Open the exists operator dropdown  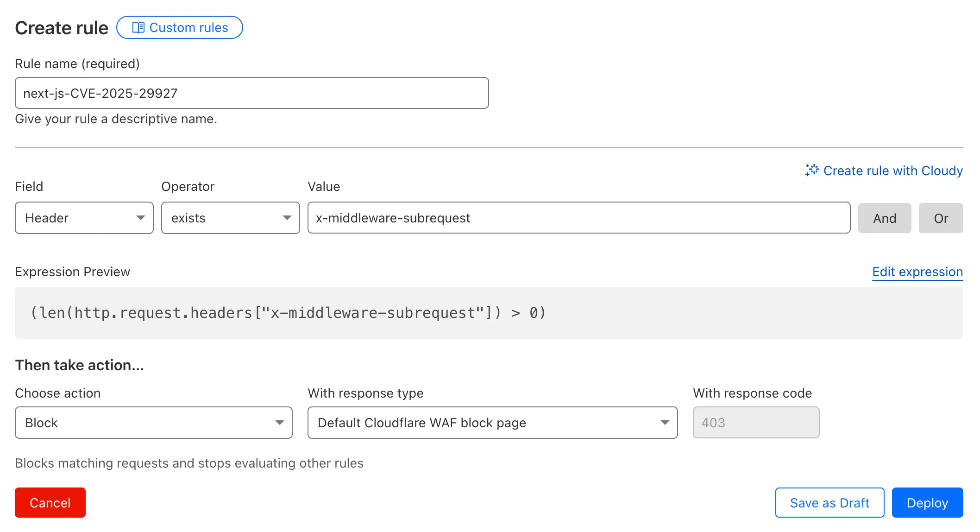click(x=230, y=218)
